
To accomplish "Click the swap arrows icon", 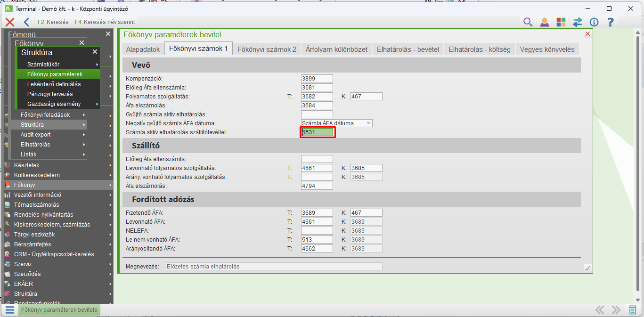I will (577, 22).
